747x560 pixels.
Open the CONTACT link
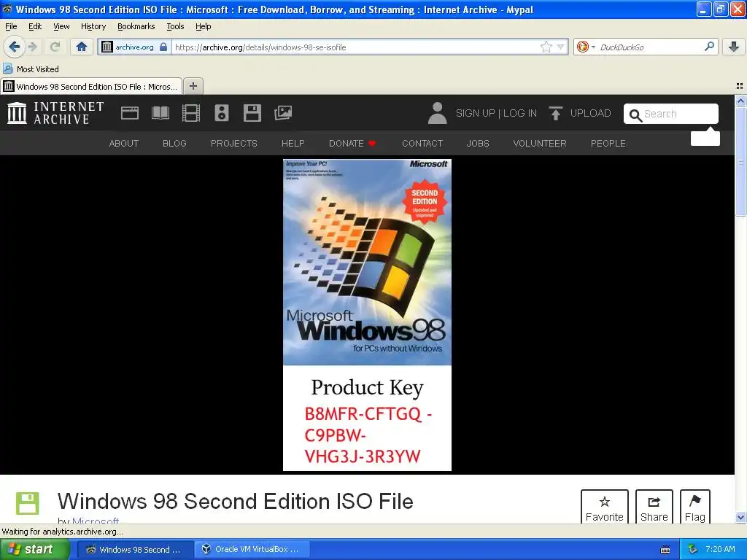pos(422,144)
